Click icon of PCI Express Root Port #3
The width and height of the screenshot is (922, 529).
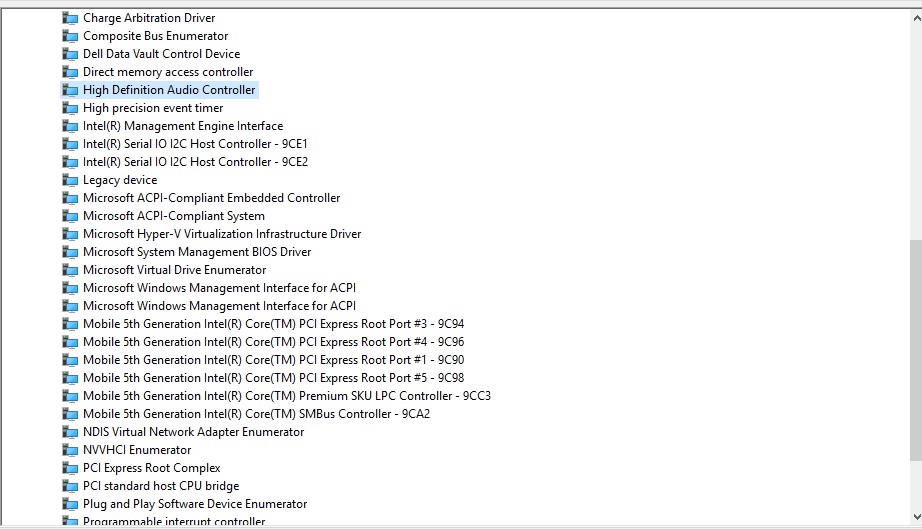pyautogui.click(x=70, y=324)
